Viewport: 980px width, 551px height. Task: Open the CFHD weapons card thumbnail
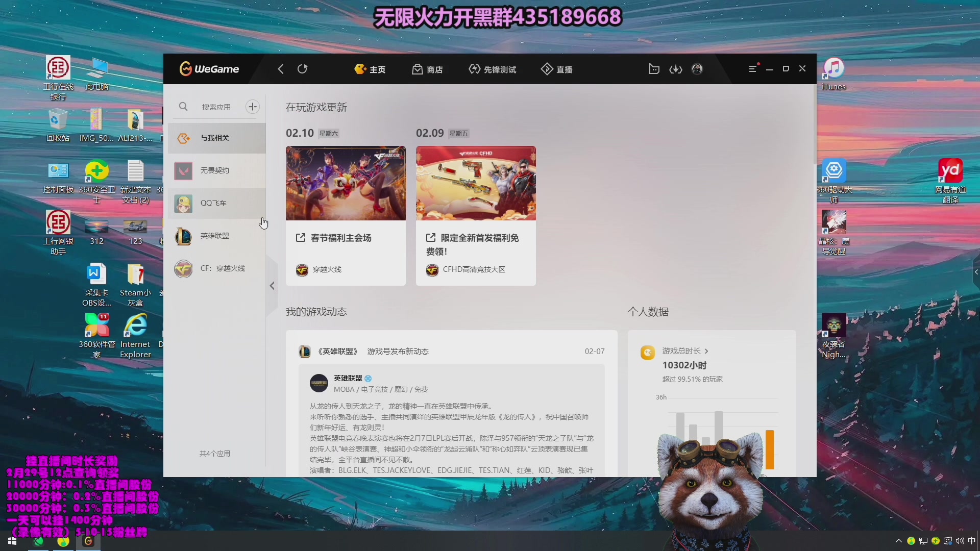click(x=476, y=183)
